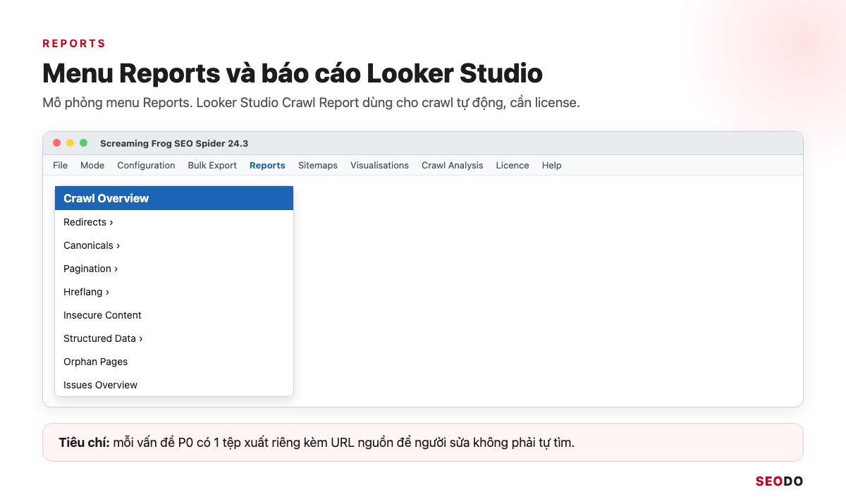Expand the Canonicals submenu
Image resolution: width=846 pixels, height=504 pixels.
(x=174, y=245)
